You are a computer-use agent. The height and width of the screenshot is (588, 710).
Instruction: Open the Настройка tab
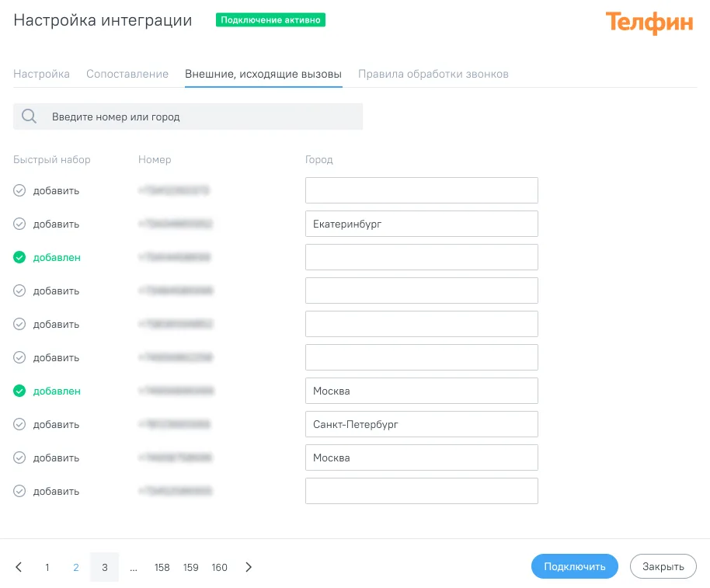41,74
